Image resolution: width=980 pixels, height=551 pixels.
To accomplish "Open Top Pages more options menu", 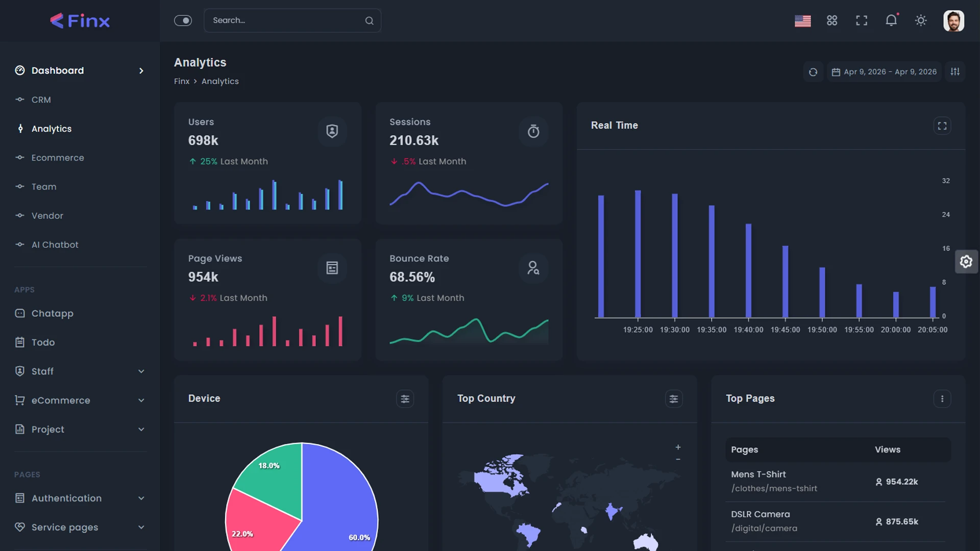I will [942, 399].
